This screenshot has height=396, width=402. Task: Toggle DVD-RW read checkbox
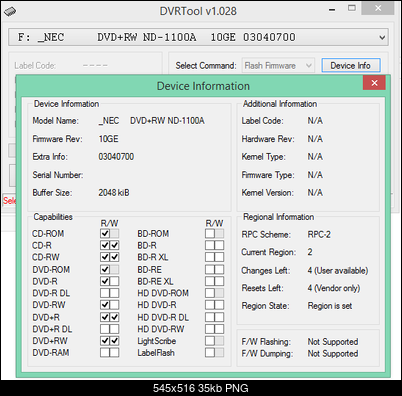[105, 305]
